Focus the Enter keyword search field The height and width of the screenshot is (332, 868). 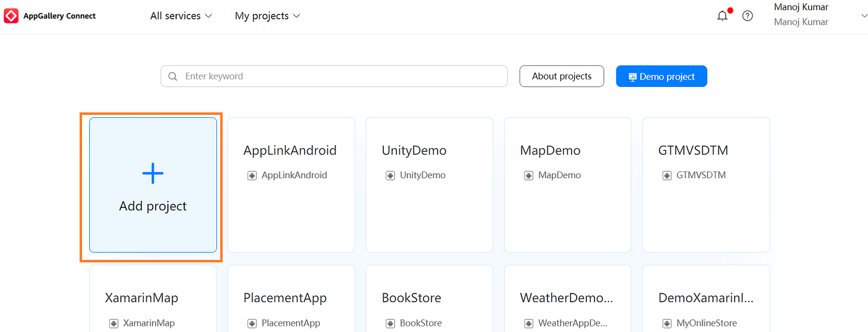pyautogui.click(x=334, y=76)
